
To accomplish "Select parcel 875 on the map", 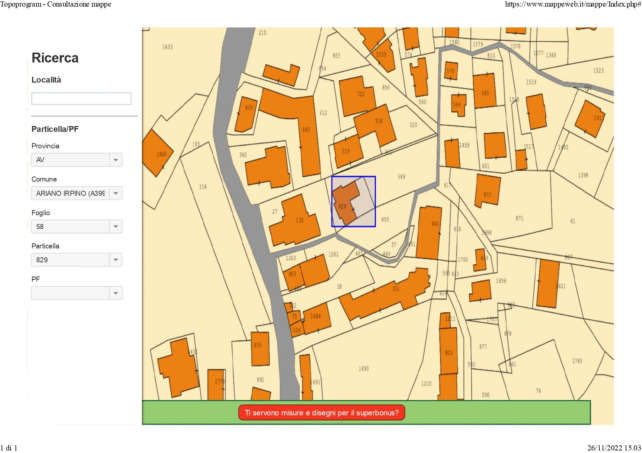I will click(519, 218).
